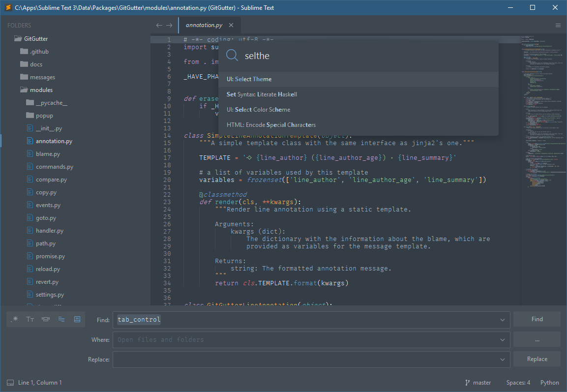This screenshot has width=567, height=392.
Task: Open tab list hamburger menu
Action: 558,25
